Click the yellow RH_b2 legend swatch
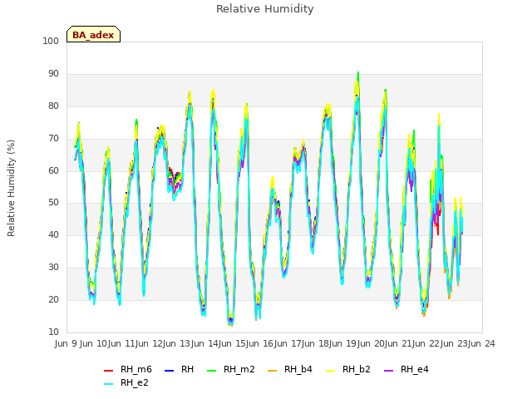Image resolution: width=532 pixels, height=399 pixels. click(x=330, y=371)
